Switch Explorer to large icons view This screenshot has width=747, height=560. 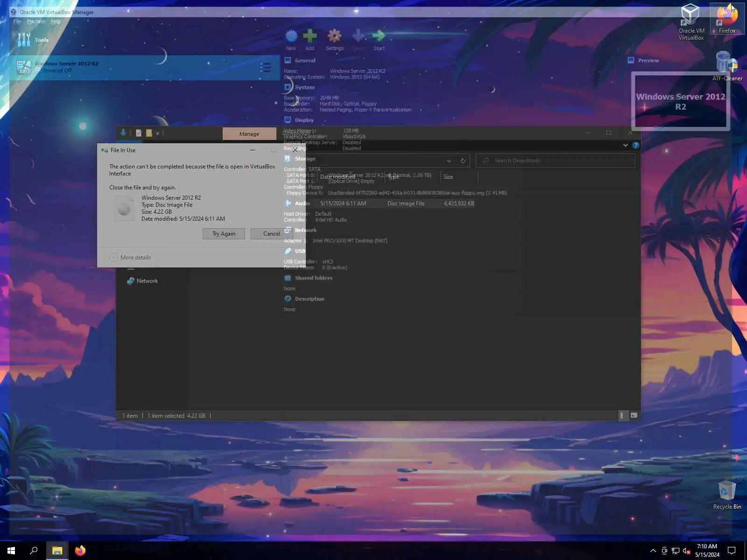(x=634, y=415)
